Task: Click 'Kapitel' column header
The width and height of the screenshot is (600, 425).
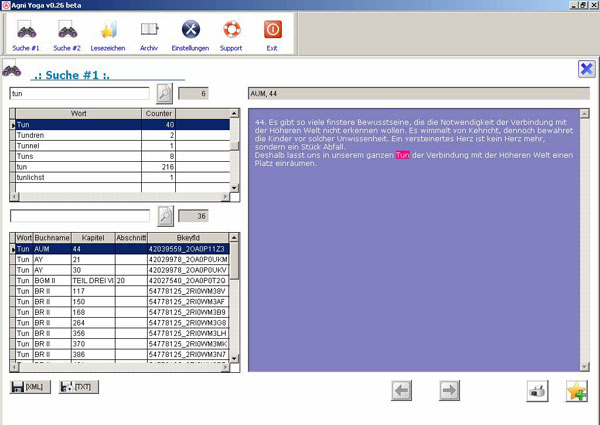Action: (93, 238)
